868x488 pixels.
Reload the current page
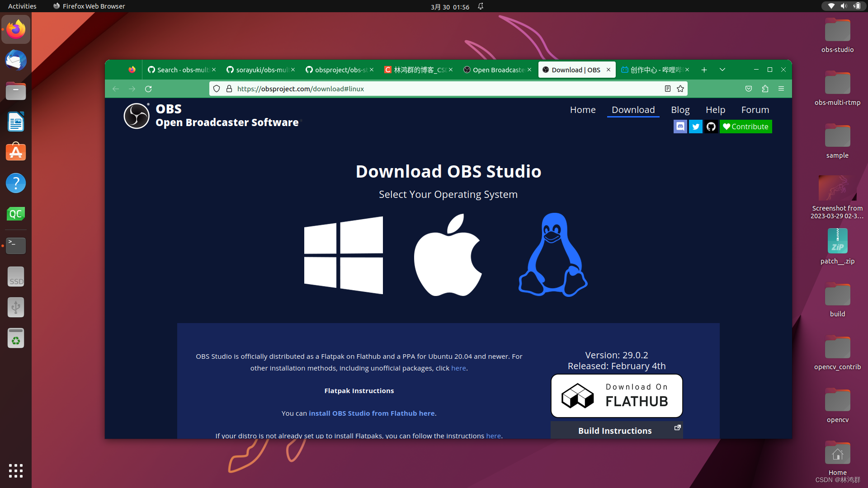148,89
